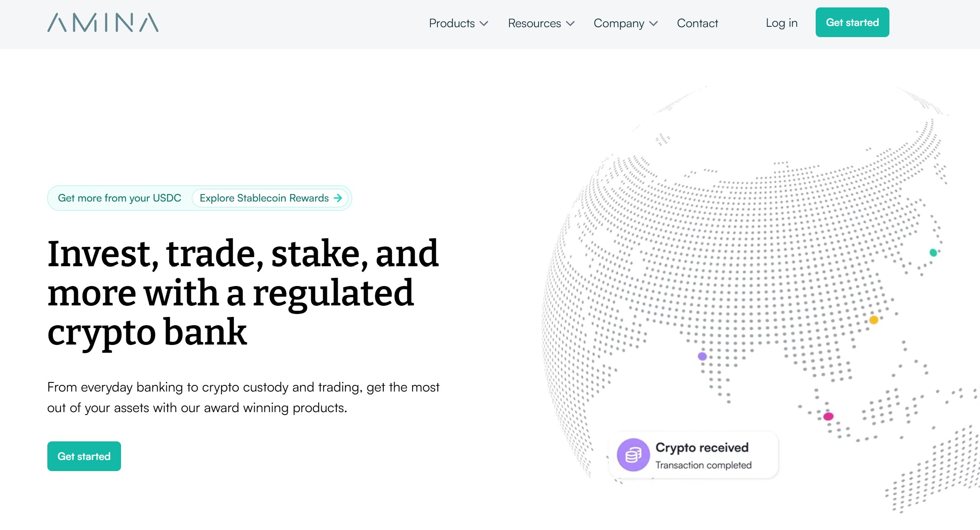Click the Resources menu label

[534, 23]
